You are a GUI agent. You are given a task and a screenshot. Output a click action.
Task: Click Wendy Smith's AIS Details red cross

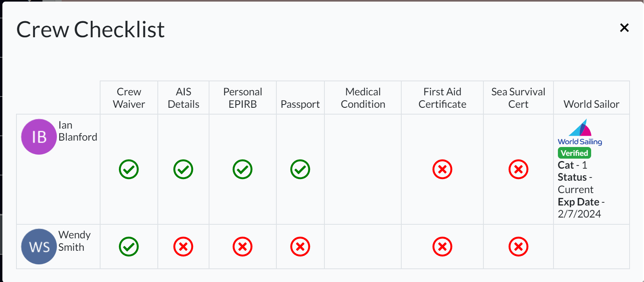click(x=183, y=247)
